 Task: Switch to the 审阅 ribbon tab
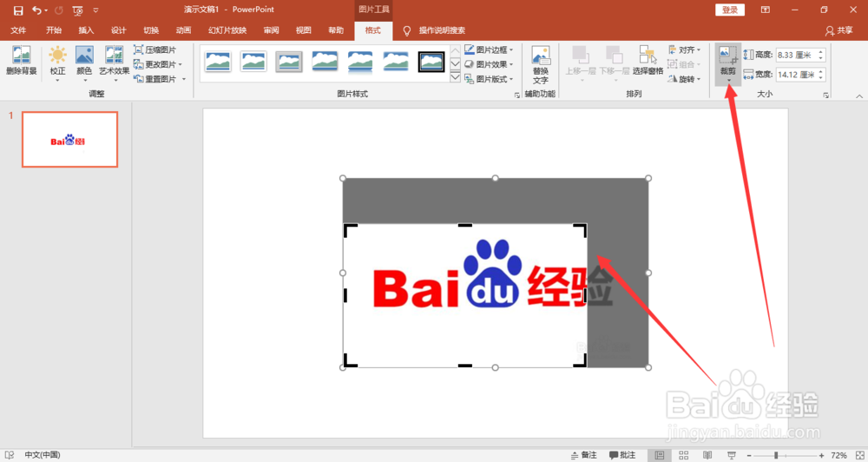coord(271,30)
